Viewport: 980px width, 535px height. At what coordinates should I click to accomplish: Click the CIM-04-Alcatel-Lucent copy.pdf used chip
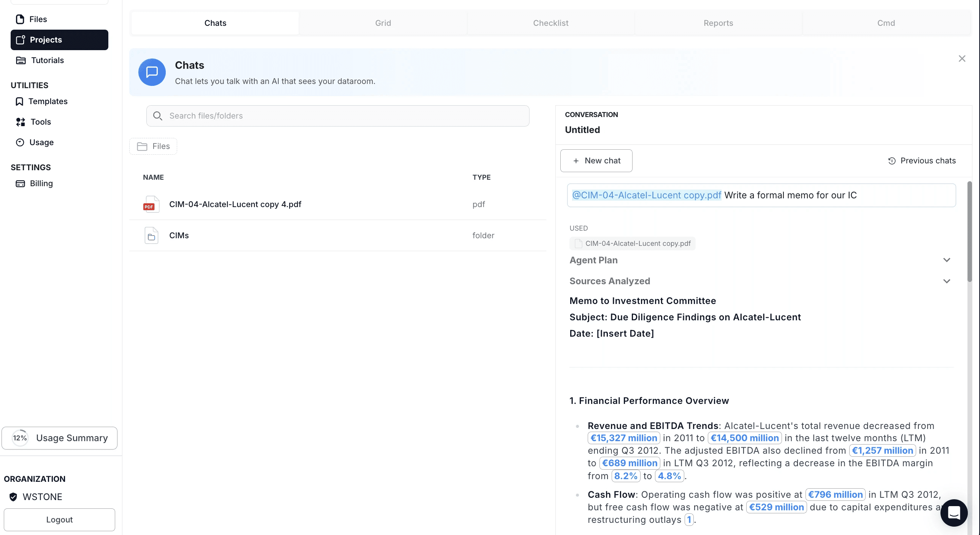(632, 244)
